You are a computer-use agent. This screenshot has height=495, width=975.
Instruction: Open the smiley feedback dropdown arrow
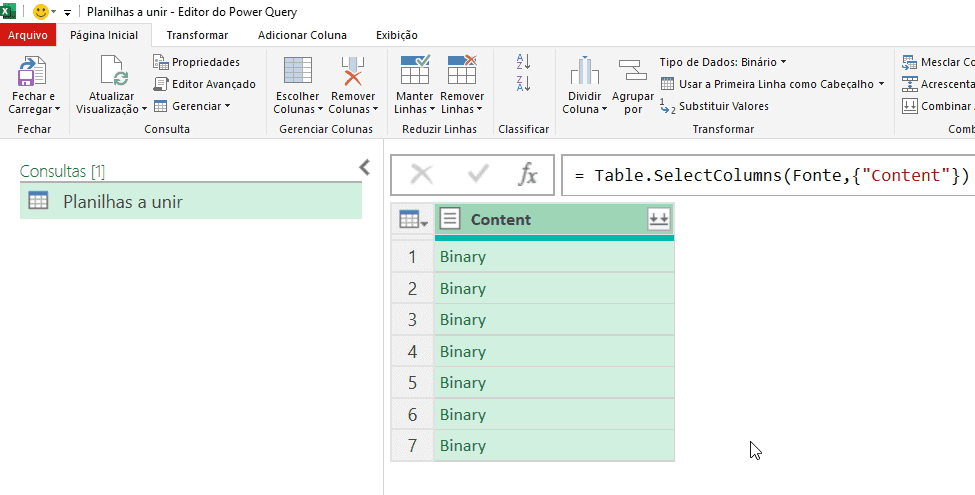[54, 12]
